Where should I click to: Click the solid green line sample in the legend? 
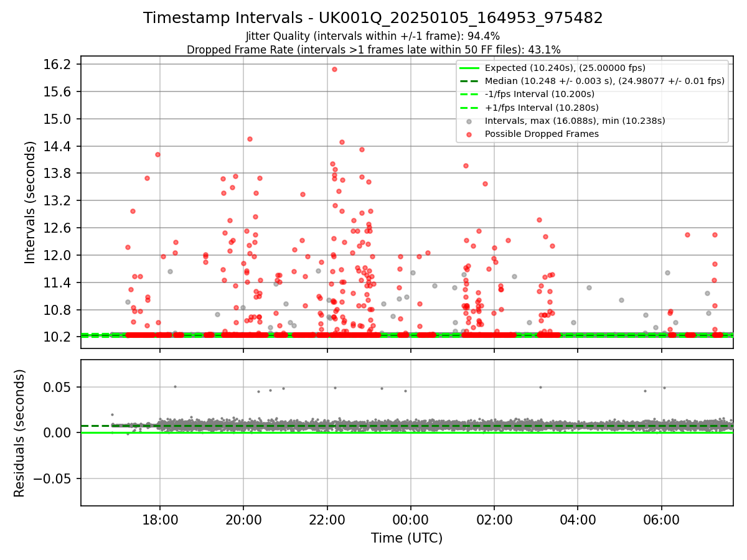click(469, 68)
